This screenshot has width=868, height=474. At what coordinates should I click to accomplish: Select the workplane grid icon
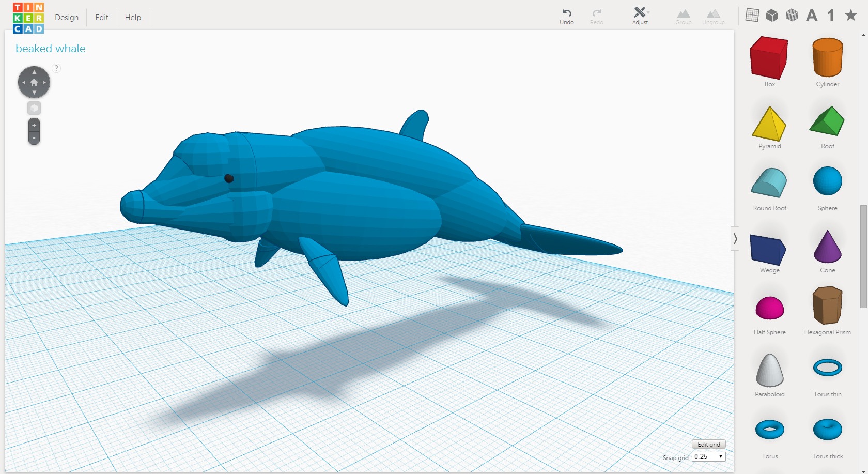752,15
